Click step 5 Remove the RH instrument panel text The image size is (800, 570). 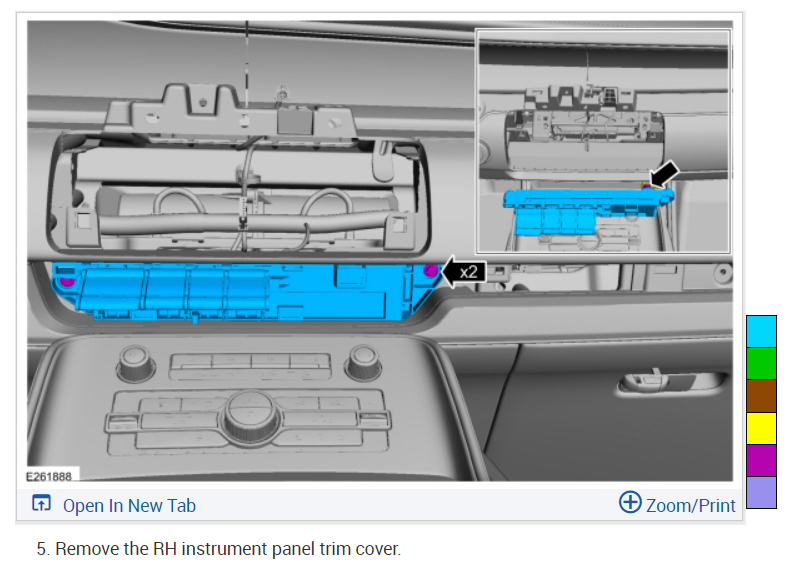tap(219, 549)
